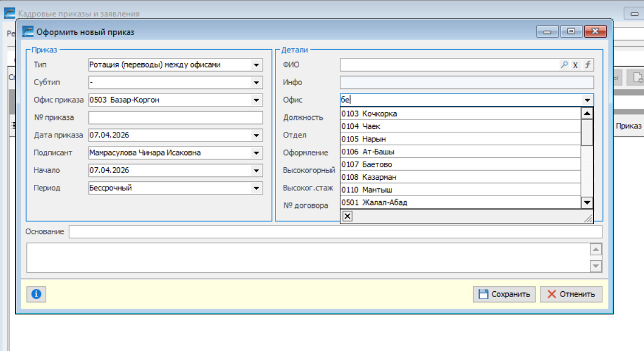Viewport: 644px width, 351px height.
Task: Select office 0105 Нарын
Action: tap(460, 139)
